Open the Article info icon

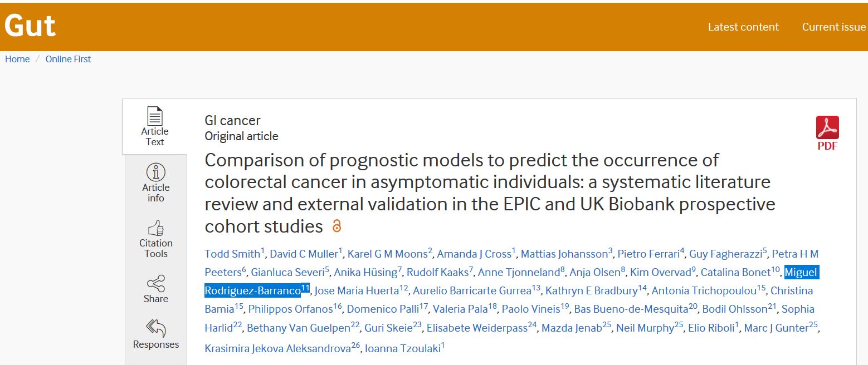click(155, 172)
